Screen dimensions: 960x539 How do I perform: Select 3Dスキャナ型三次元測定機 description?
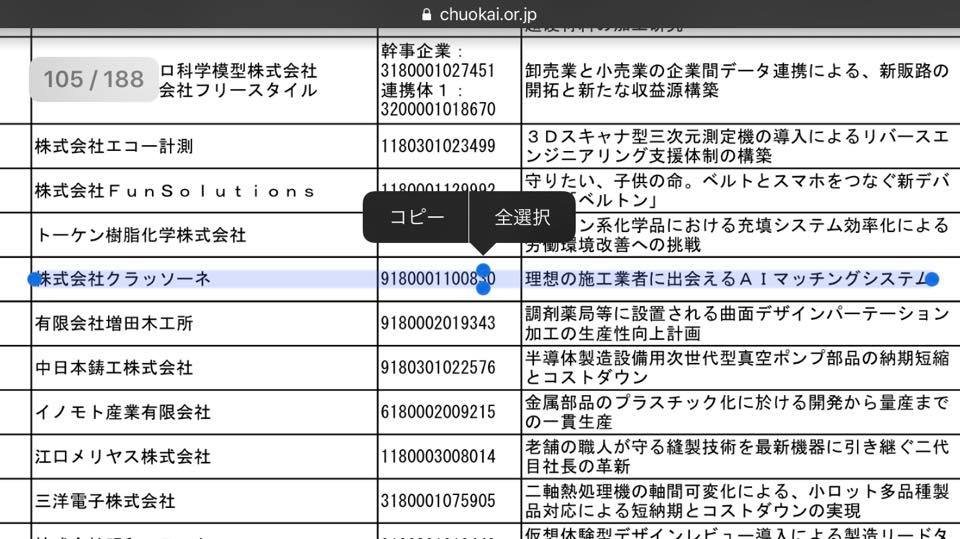click(737, 146)
